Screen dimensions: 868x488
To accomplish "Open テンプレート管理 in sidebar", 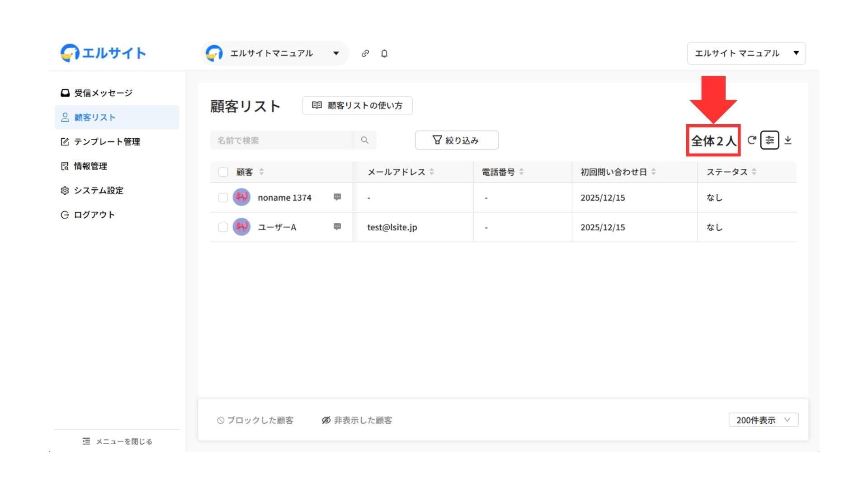I will (x=107, y=142).
